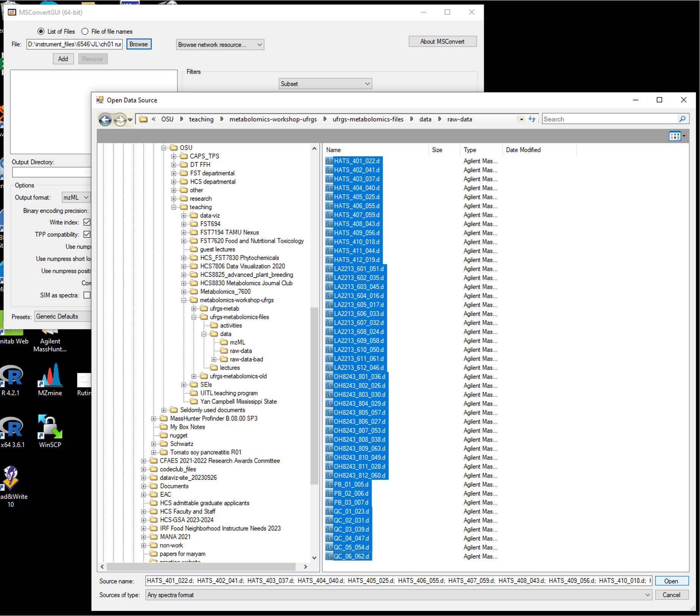The image size is (700, 616).
Task: Click the Open Data Source title icon
Action: [x=100, y=100]
